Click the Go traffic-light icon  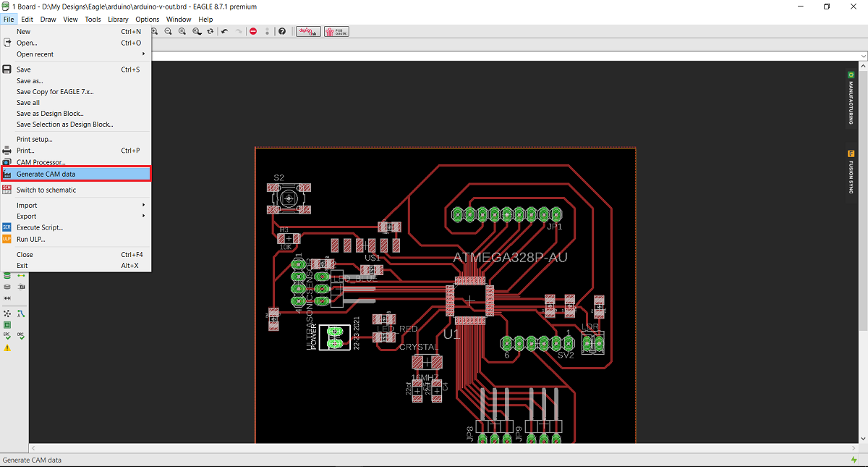click(x=267, y=32)
